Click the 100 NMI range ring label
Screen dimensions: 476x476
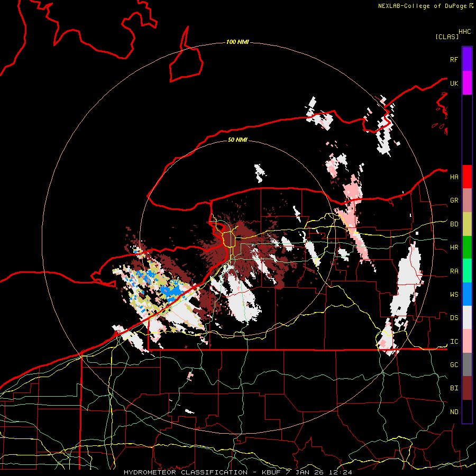237,42
